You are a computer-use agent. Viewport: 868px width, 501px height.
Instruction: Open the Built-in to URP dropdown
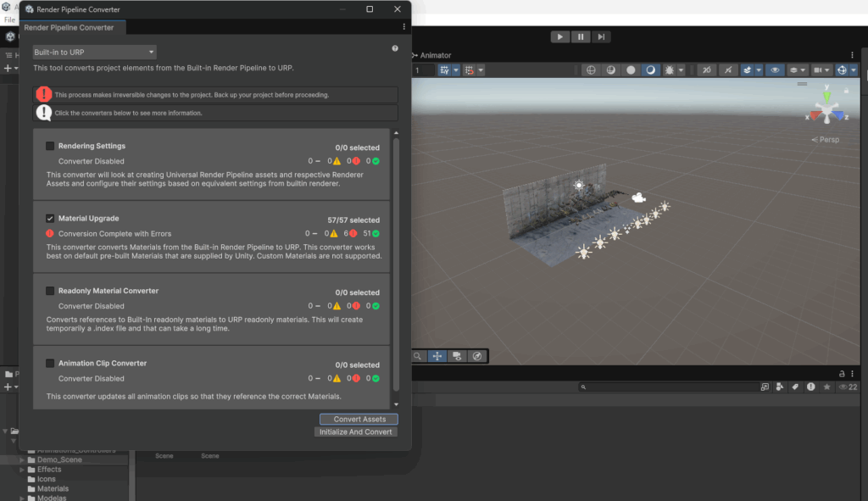(x=94, y=52)
